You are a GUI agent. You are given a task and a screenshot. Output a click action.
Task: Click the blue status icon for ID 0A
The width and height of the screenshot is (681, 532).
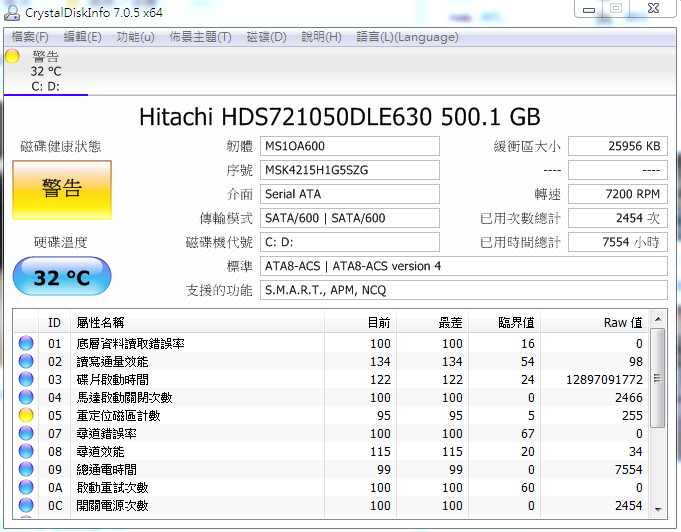26,487
